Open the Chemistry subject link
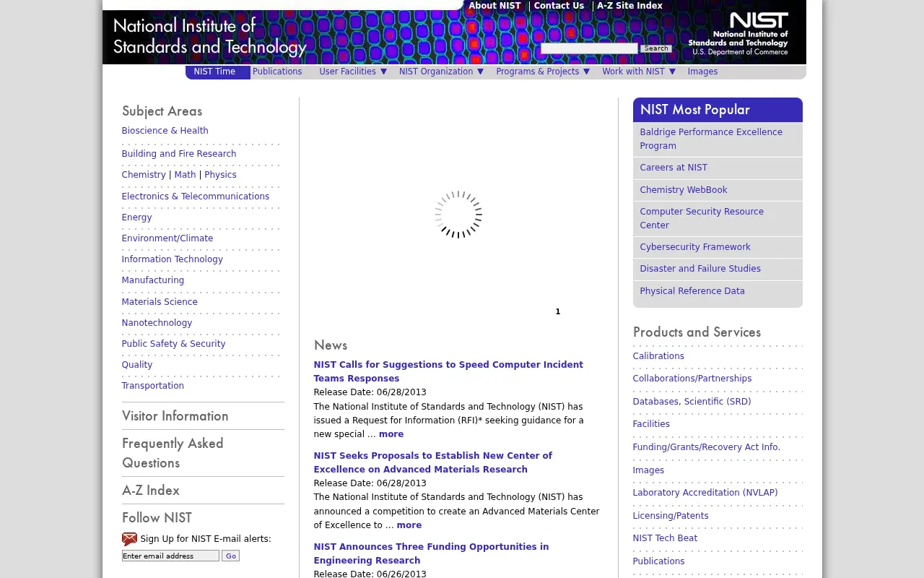The height and width of the screenshot is (578, 924). [x=144, y=175]
